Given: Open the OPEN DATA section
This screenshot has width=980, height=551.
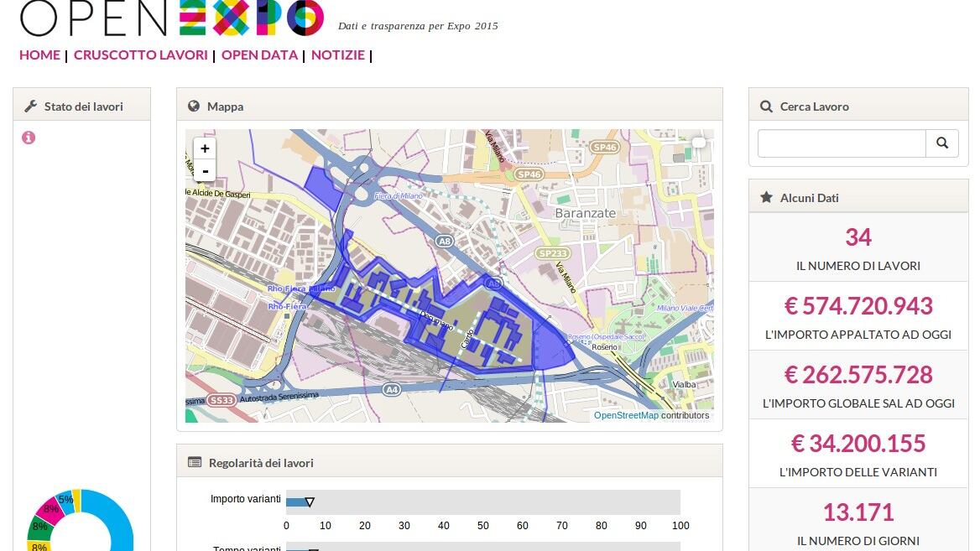Looking at the screenshot, I should click(x=259, y=55).
